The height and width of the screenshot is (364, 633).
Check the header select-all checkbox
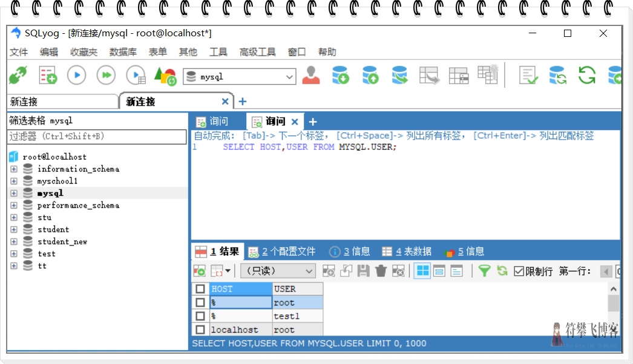click(200, 289)
